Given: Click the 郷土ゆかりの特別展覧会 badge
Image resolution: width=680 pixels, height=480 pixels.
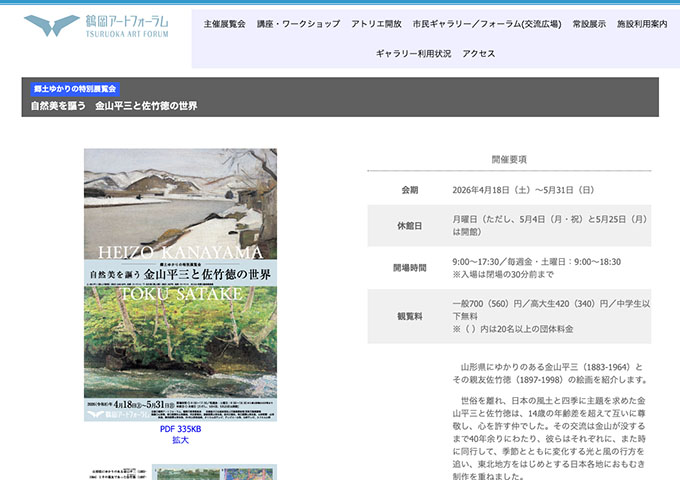Looking at the screenshot, I should pyautogui.click(x=75, y=89).
